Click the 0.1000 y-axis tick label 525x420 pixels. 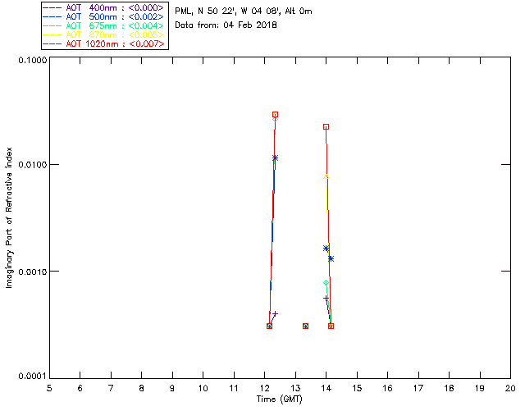click(32, 60)
